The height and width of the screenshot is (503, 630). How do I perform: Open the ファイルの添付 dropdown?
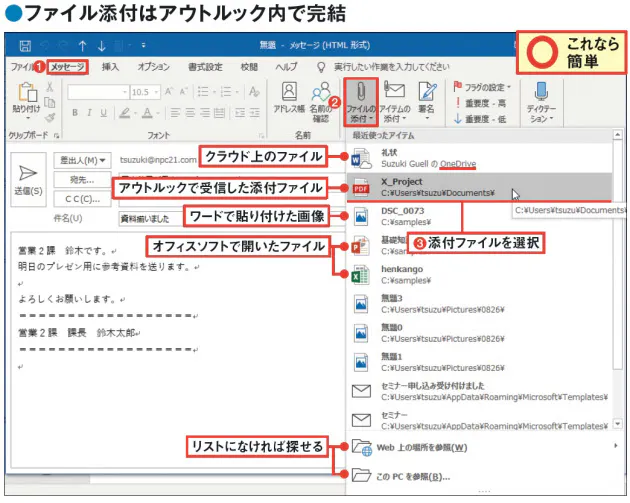[361, 102]
